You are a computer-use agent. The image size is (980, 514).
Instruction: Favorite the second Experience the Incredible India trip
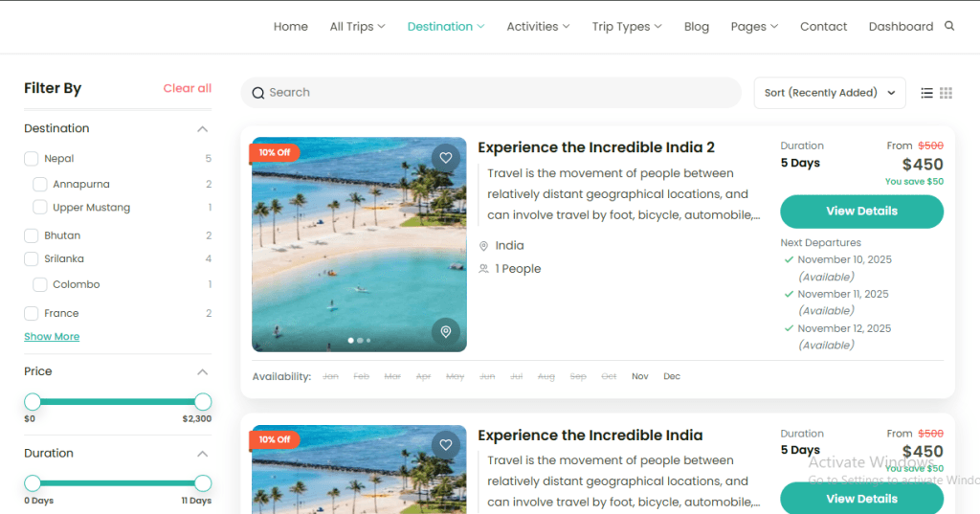point(445,444)
